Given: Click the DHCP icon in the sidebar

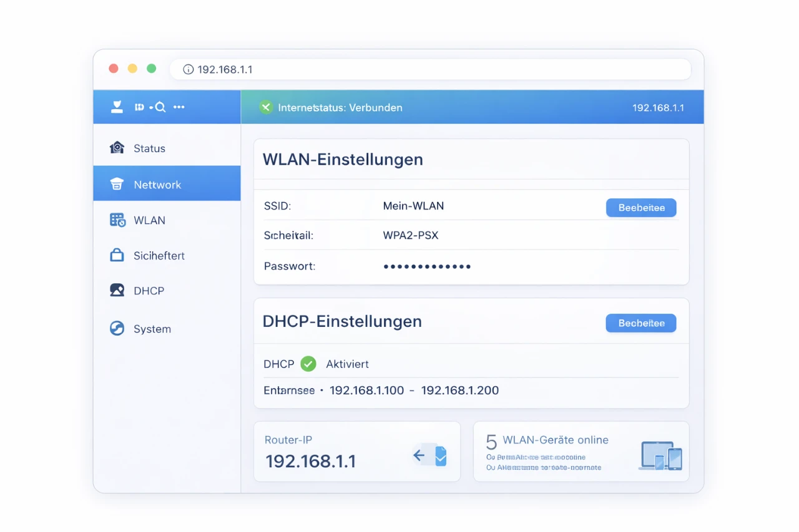Looking at the screenshot, I should 117,290.
